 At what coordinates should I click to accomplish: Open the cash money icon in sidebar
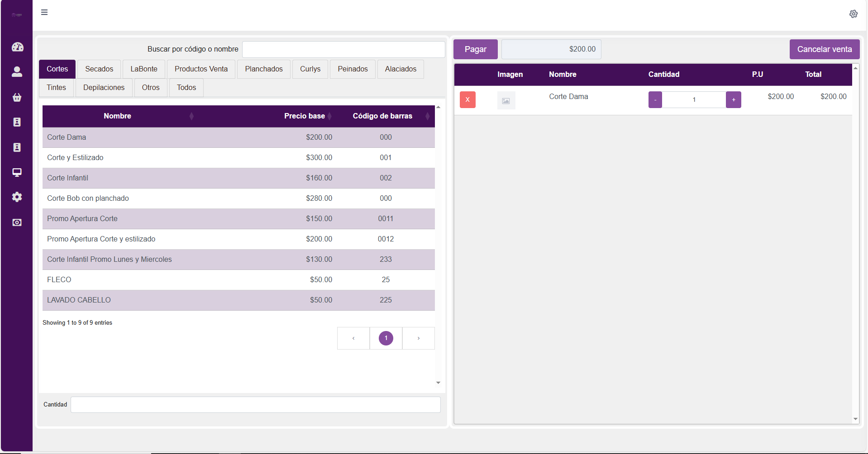[17, 222]
